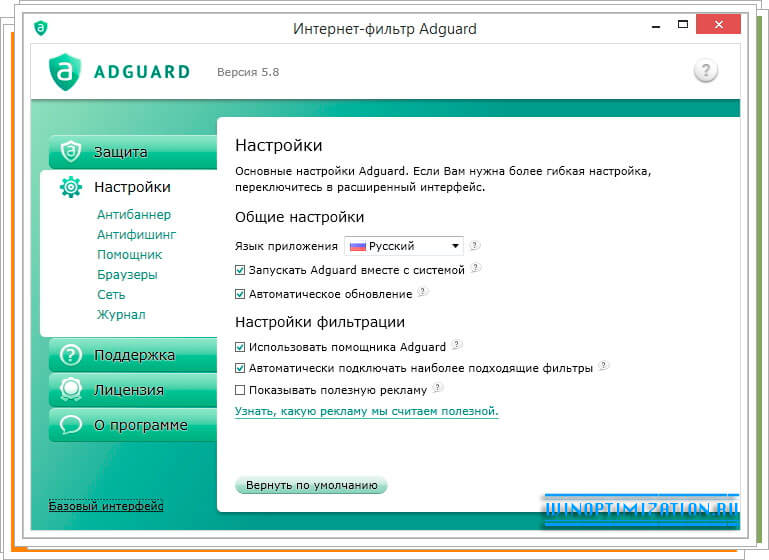Viewport: 769px width, 560px height.
Task: Click the help hint beside Показывать полезную рекламу
Action: (x=437, y=388)
